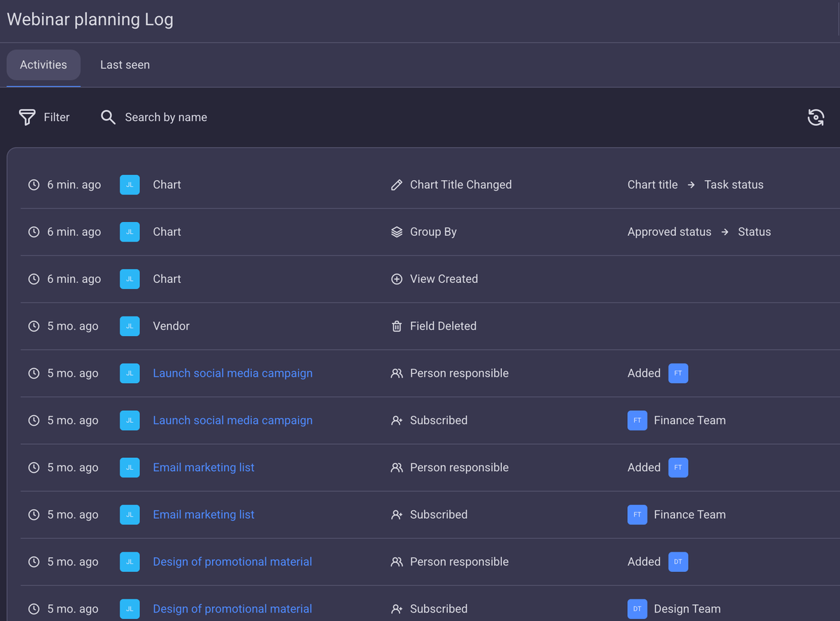Click the plus icon next to View Created

[397, 278]
